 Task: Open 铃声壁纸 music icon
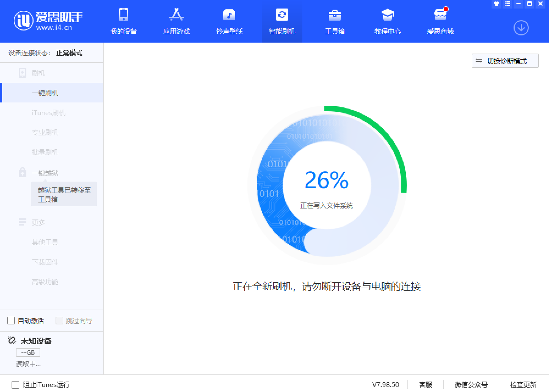[x=229, y=15]
